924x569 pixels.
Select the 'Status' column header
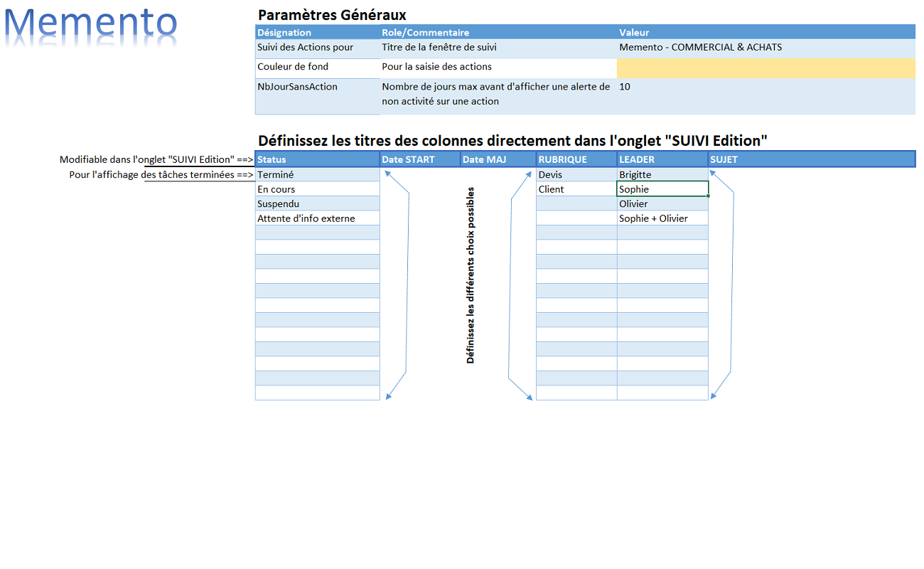coord(318,159)
